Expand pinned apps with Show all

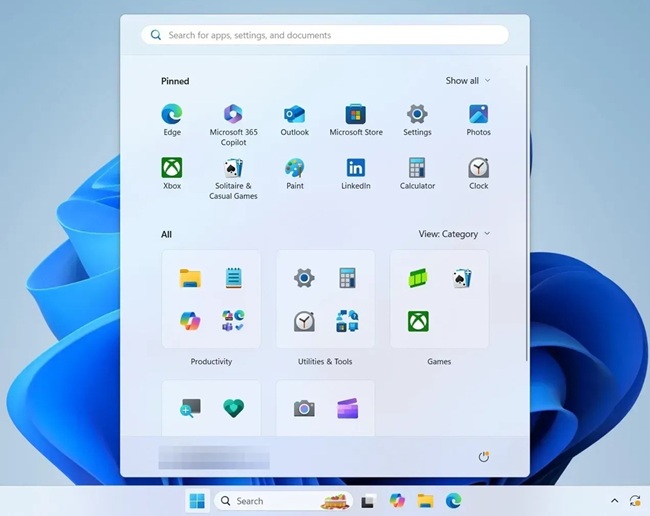pos(468,81)
